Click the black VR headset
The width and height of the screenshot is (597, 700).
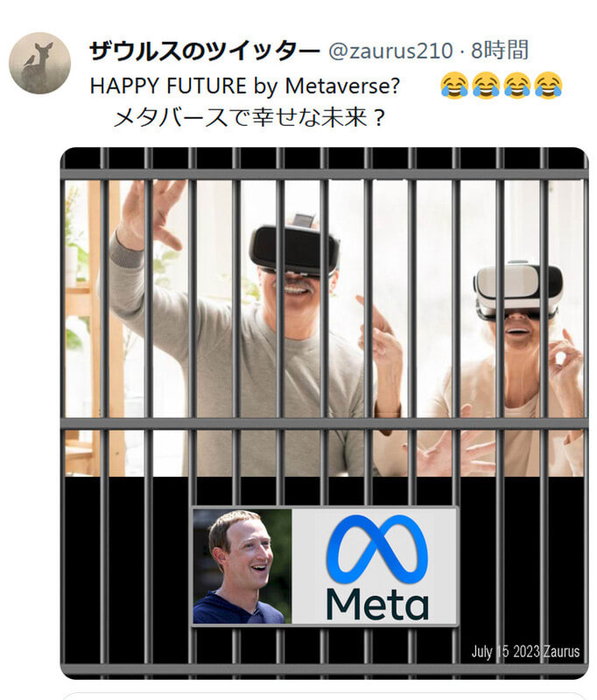coord(294,249)
